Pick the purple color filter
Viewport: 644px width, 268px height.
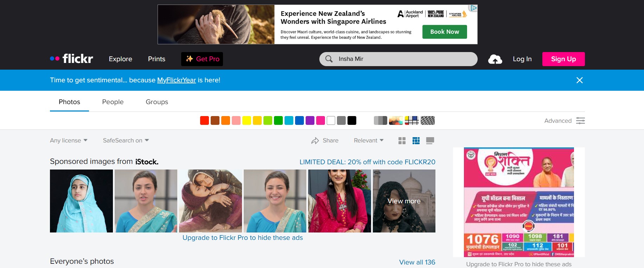[310, 121]
